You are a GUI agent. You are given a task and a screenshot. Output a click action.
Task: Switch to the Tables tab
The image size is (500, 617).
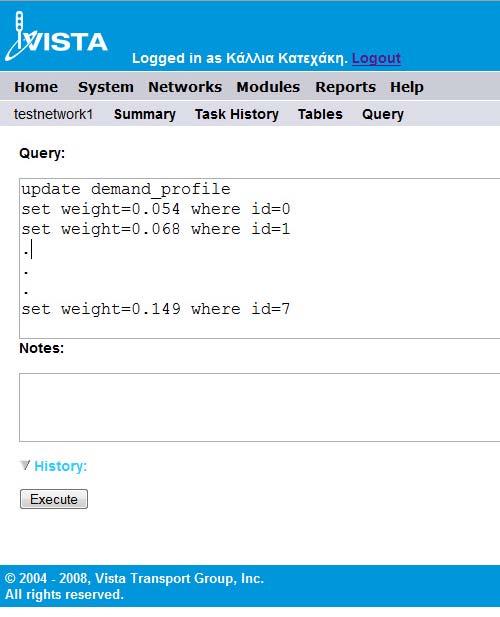(320, 114)
